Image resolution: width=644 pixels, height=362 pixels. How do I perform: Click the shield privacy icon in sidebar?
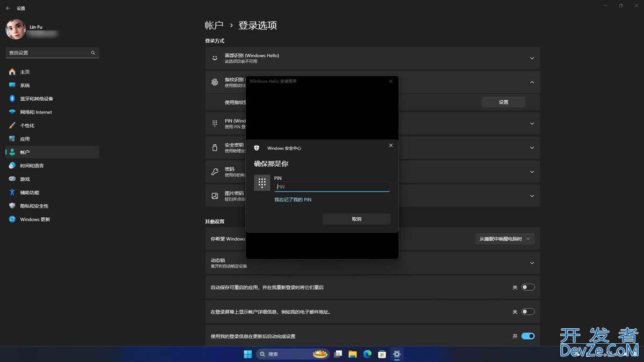[12, 206]
